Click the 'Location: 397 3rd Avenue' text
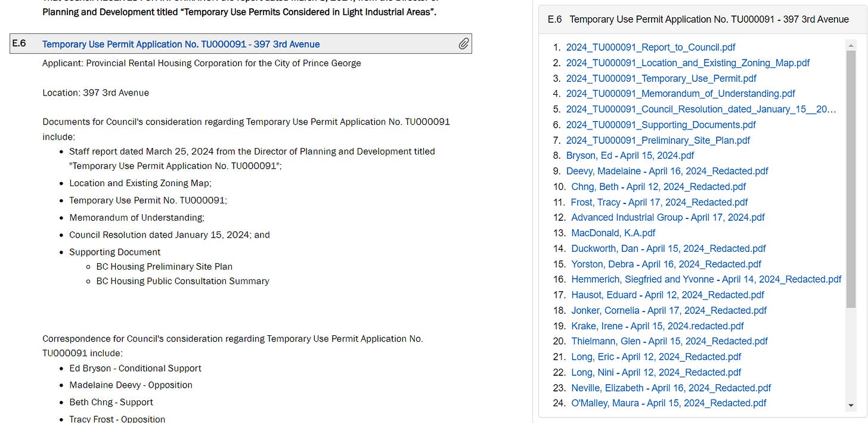This screenshot has width=868, height=423. 95,93
